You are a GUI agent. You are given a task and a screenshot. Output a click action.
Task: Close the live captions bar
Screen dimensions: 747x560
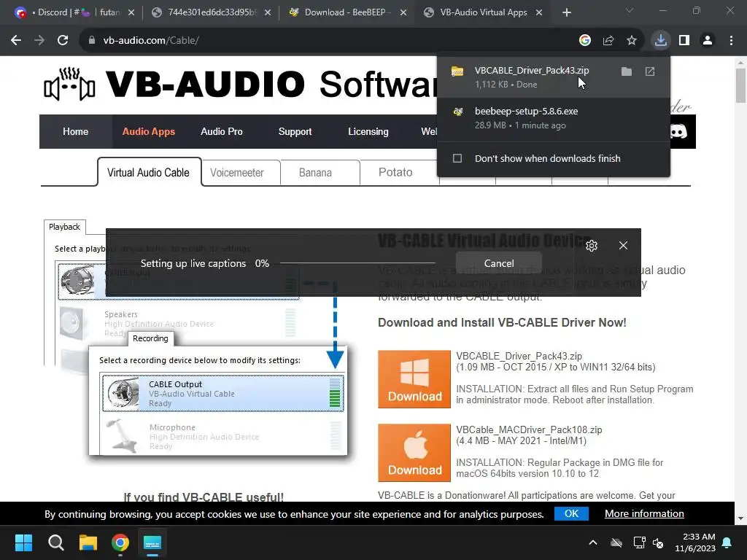[623, 245]
